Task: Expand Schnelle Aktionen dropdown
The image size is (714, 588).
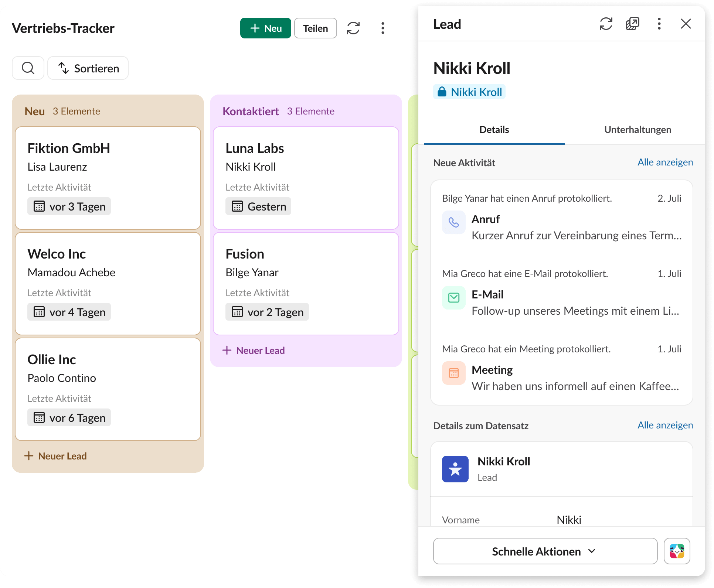Action: (545, 551)
